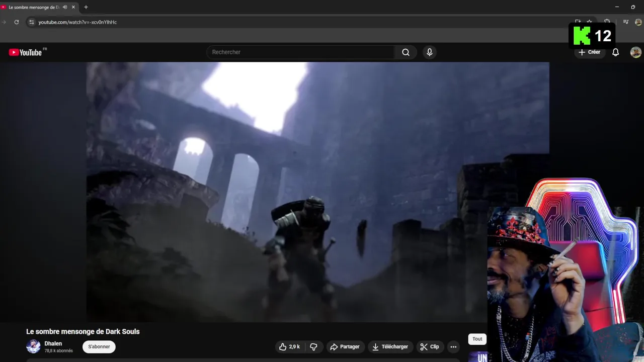Share the video with Partager
644x362 pixels.
345,346
